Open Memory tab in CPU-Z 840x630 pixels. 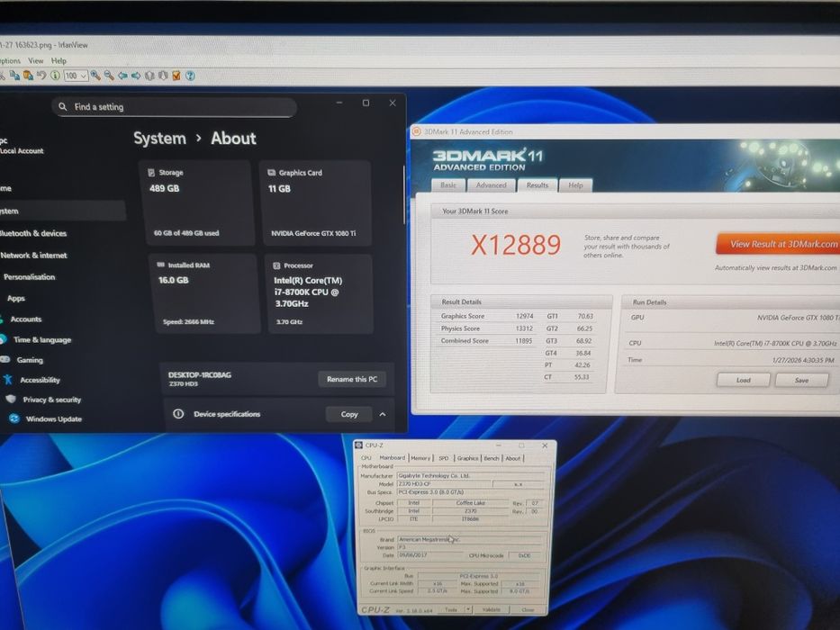coord(420,458)
